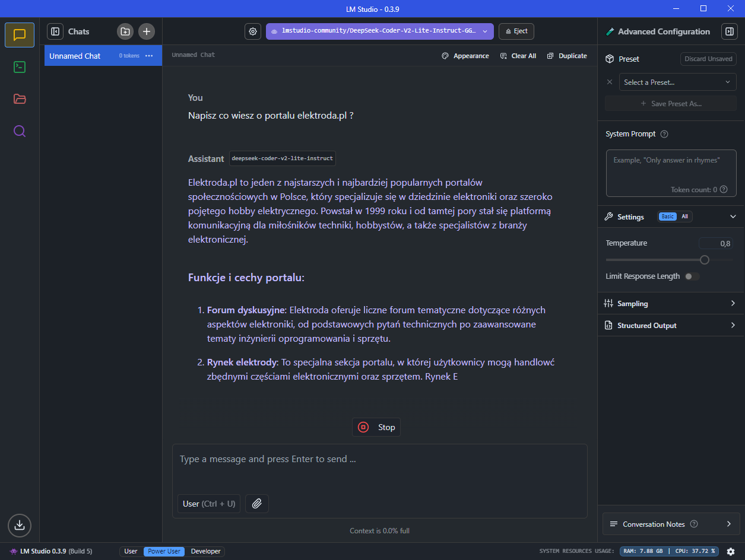Viewport: 745px width, 560px height.
Task: Click 'Context is 0.0% full' text
Action: point(380,531)
